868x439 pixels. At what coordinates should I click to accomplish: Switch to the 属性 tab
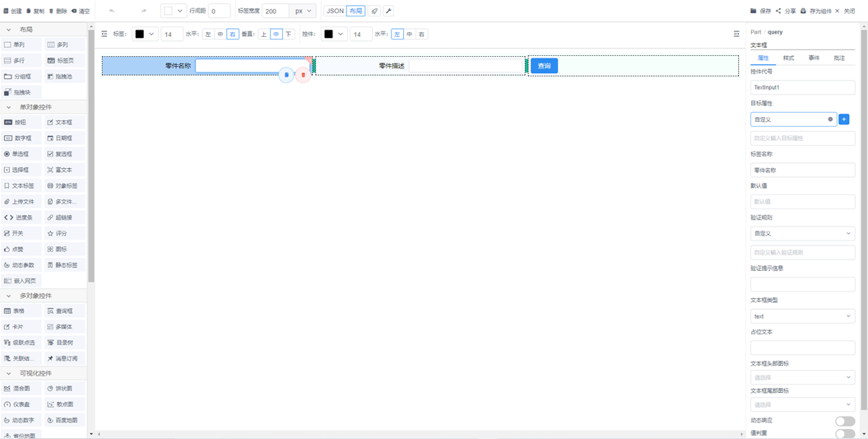(x=764, y=58)
